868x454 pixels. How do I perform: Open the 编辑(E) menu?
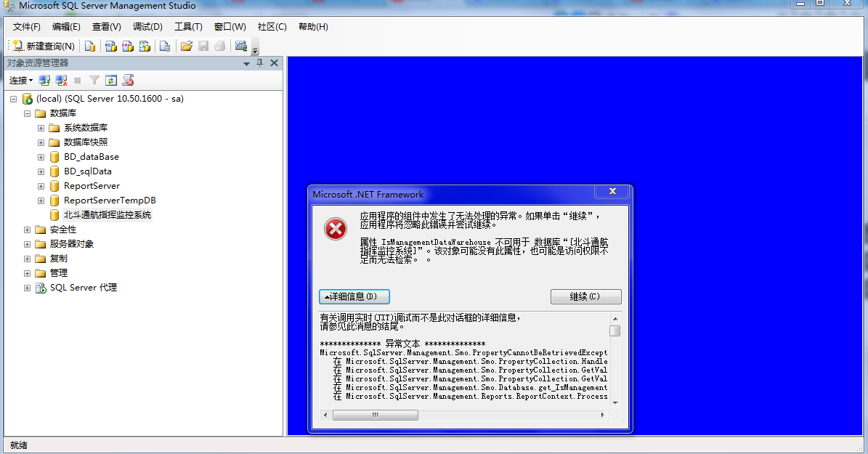(66, 27)
